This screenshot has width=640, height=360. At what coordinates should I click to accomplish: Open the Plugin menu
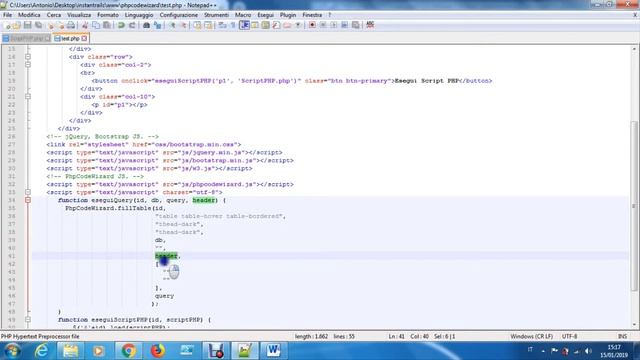tap(288, 15)
